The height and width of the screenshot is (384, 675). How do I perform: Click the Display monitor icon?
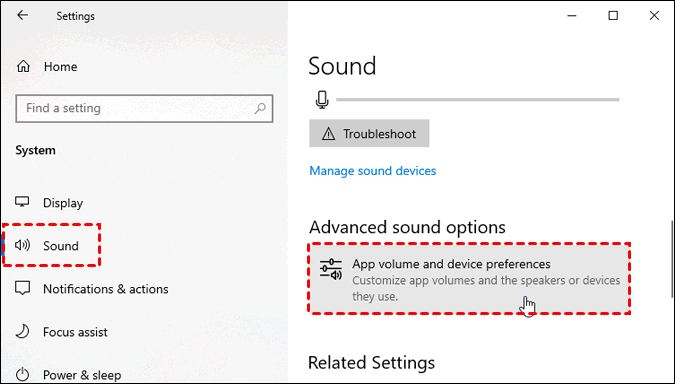pyautogui.click(x=22, y=202)
